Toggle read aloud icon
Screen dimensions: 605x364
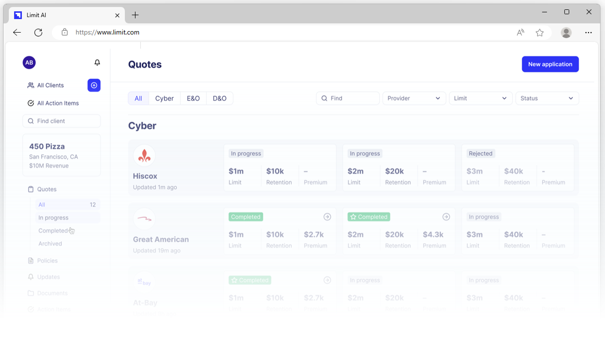pos(521,33)
